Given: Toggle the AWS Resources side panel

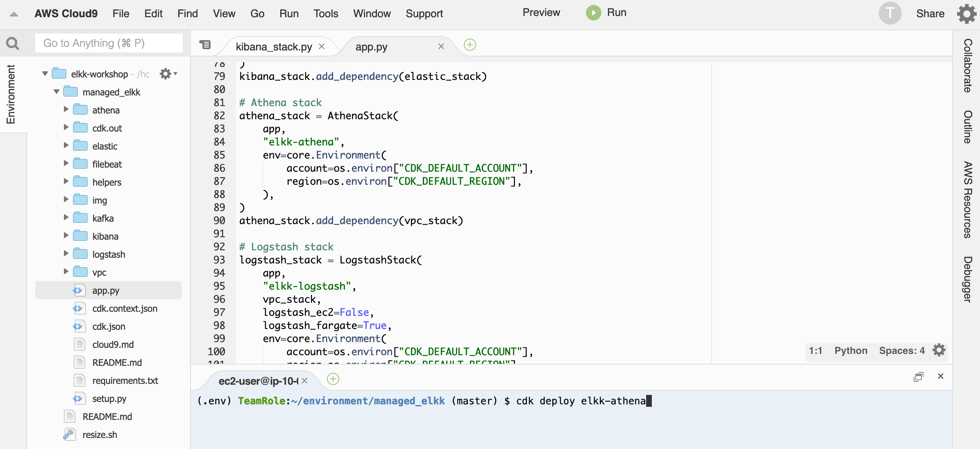Looking at the screenshot, I should (x=967, y=200).
